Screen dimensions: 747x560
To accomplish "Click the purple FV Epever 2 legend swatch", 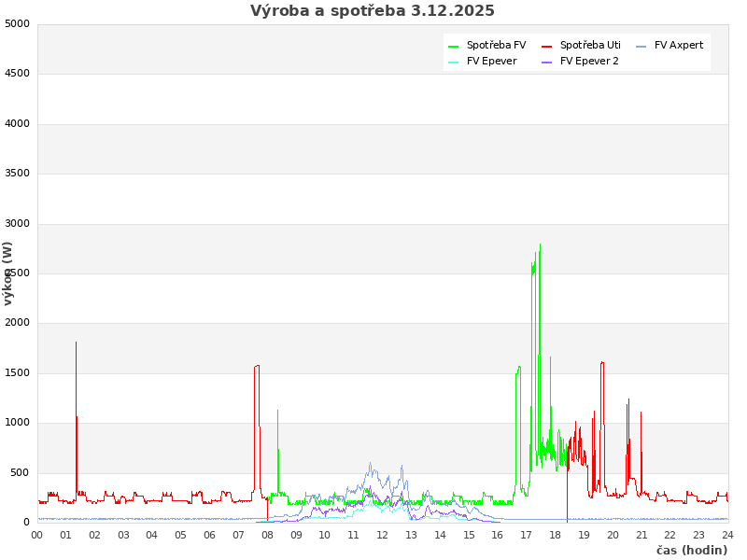I will click(x=547, y=62).
